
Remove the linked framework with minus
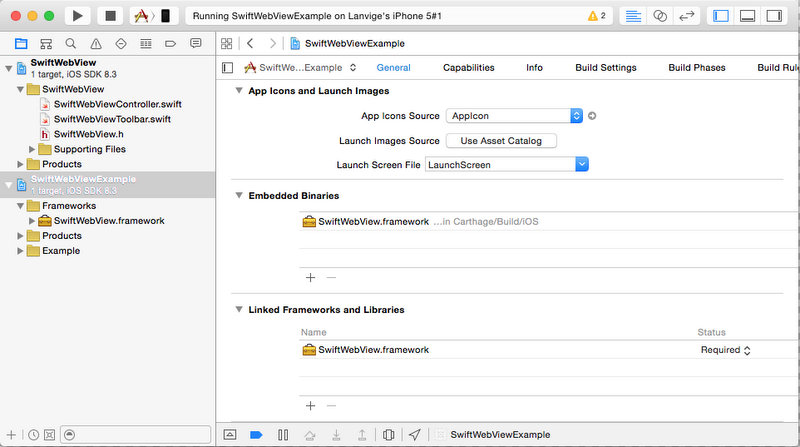pyautogui.click(x=331, y=406)
